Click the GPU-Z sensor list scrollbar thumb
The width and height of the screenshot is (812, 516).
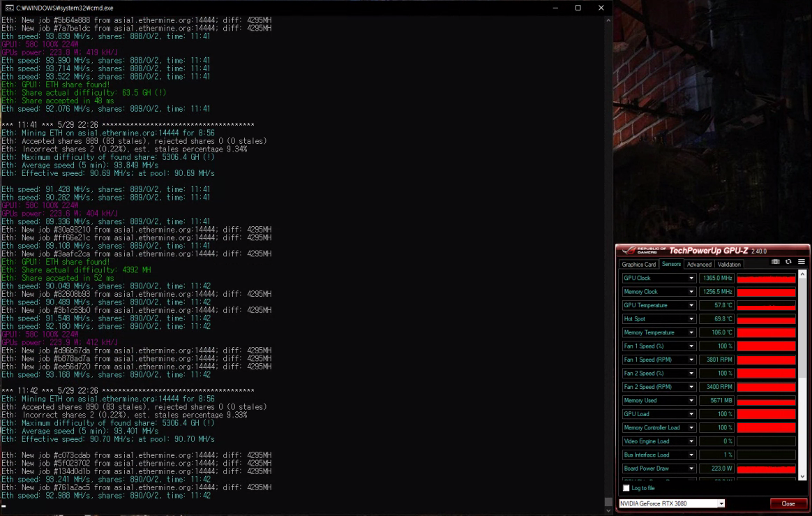[x=802, y=328]
